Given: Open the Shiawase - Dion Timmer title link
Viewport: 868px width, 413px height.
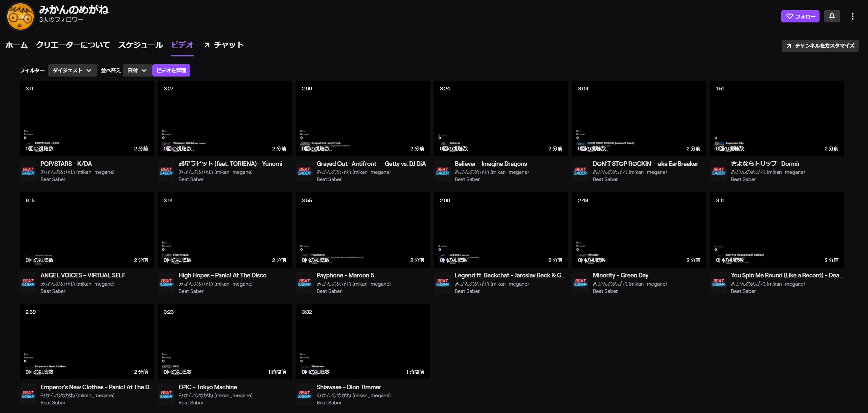Looking at the screenshot, I should coord(349,387).
